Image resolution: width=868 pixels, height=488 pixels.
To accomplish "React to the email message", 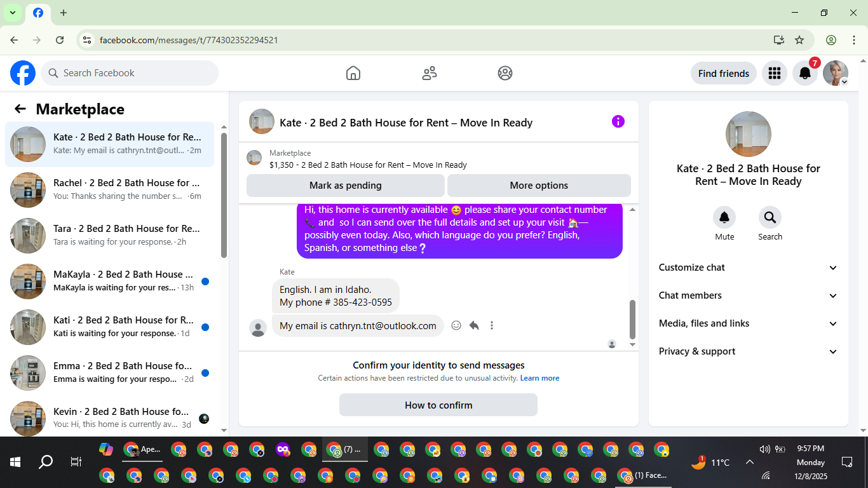I will [456, 325].
